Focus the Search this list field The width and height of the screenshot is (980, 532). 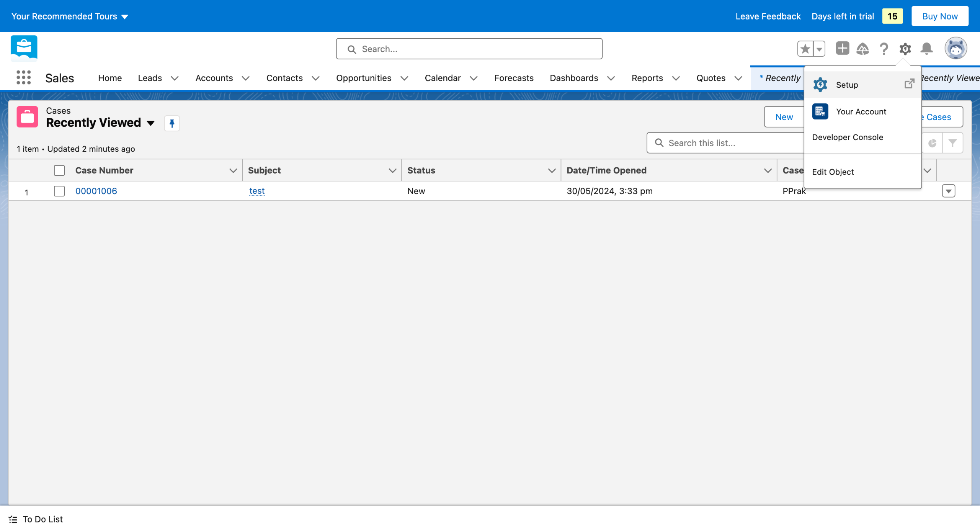(x=725, y=143)
